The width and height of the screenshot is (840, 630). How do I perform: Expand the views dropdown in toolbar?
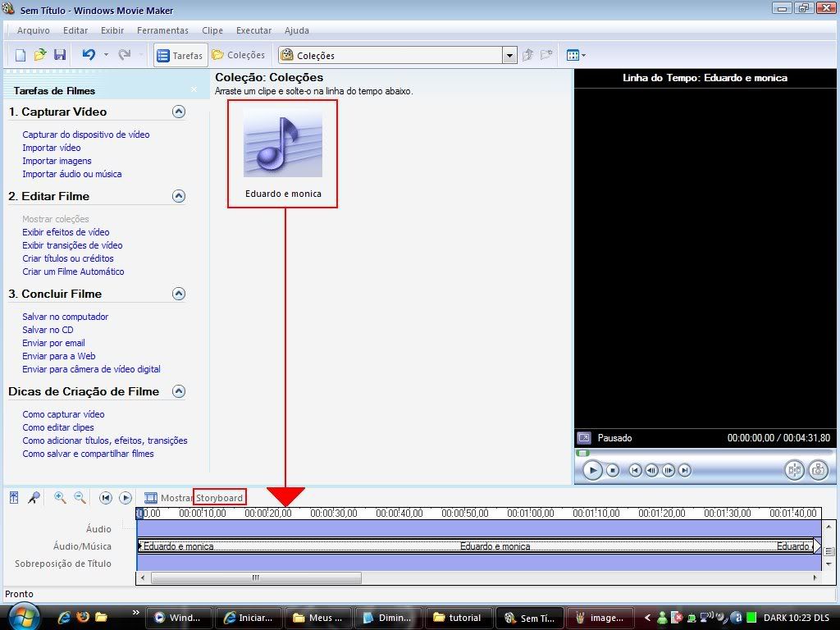pyautogui.click(x=576, y=55)
